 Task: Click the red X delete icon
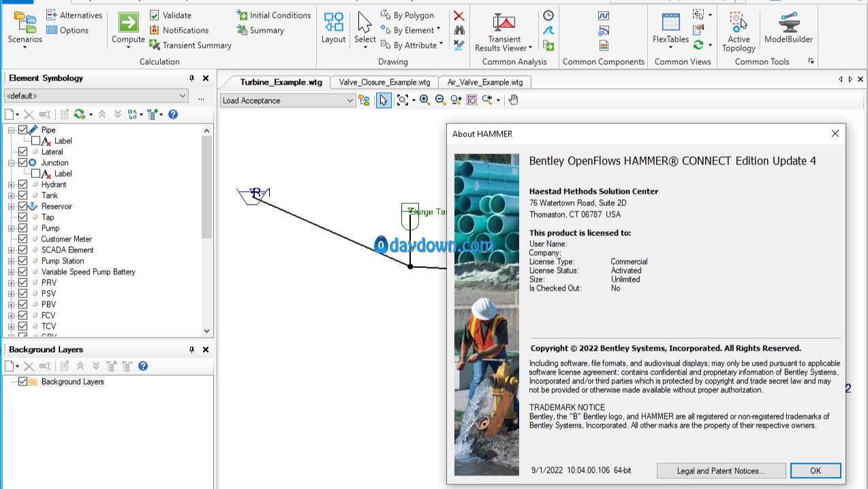tap(459, 16)
